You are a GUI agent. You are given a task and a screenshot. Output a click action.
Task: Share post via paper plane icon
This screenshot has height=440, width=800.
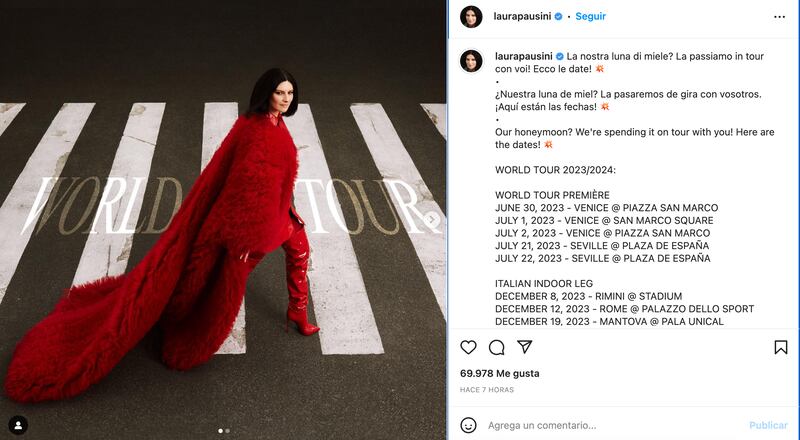point(524,347)
